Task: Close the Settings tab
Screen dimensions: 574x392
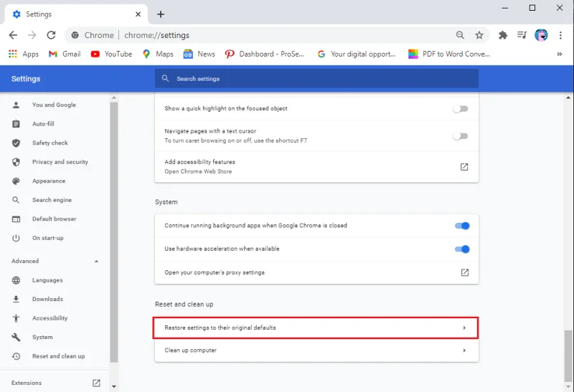Action: [x=138, y=14]
